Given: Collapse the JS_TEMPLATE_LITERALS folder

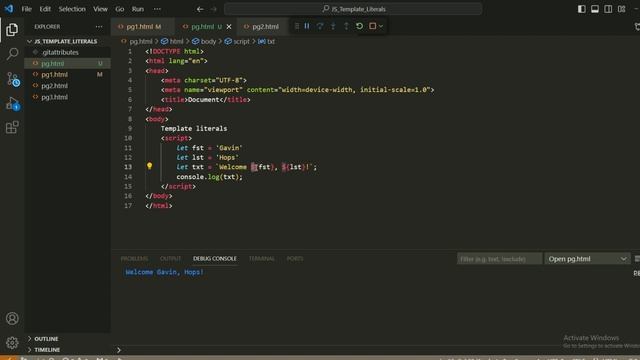Looking at the screenshot, I should point(67,41).
